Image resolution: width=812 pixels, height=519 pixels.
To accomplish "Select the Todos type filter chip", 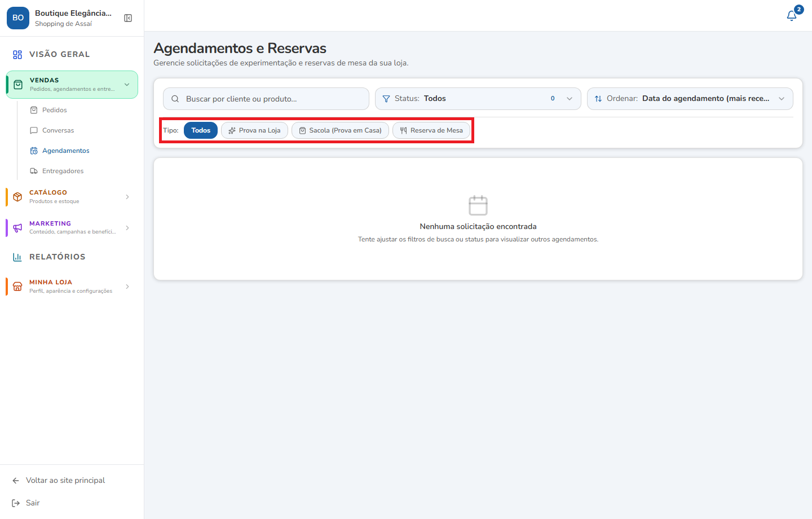I will coord(201,130).
